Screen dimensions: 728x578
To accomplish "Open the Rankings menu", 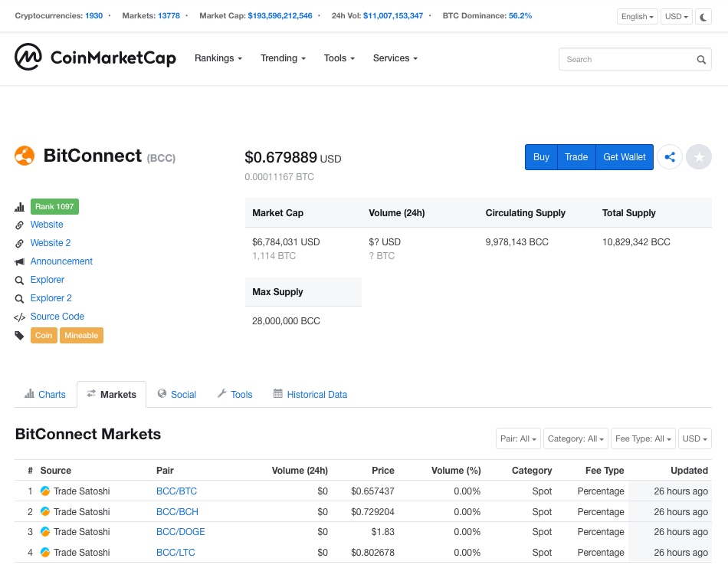I will pos(218,58).
